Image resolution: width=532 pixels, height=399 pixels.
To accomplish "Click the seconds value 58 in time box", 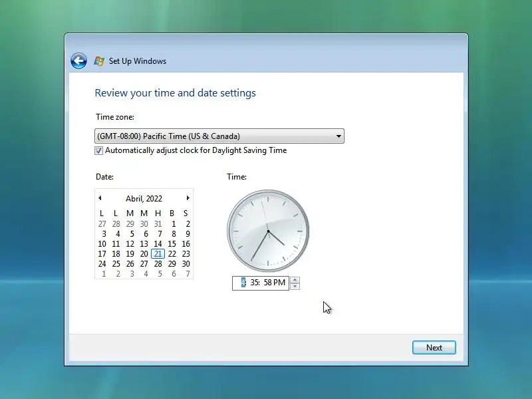I will [x=268, y=283].
